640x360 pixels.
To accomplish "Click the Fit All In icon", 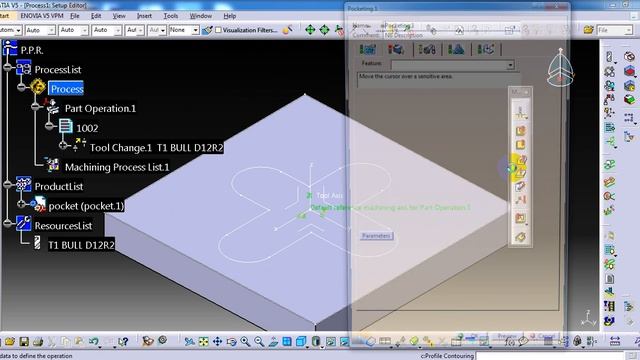I will (203, 341).
